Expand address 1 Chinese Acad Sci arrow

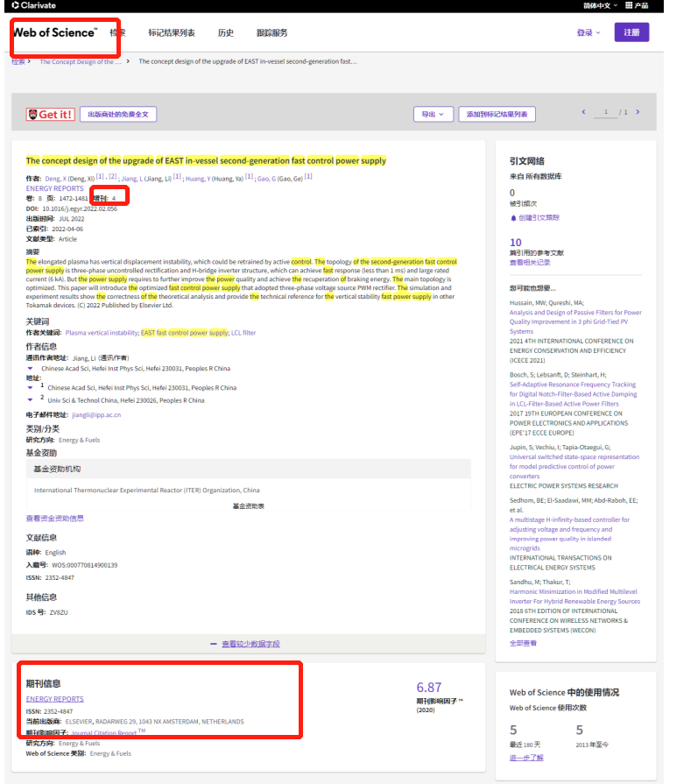(30, 388)
